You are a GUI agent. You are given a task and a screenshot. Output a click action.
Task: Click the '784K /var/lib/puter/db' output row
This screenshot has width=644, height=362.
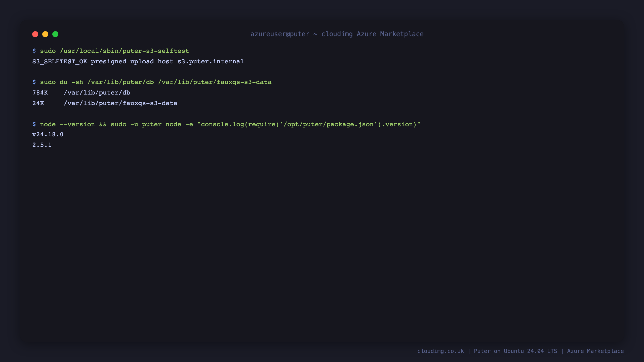[x=81, y=93]
